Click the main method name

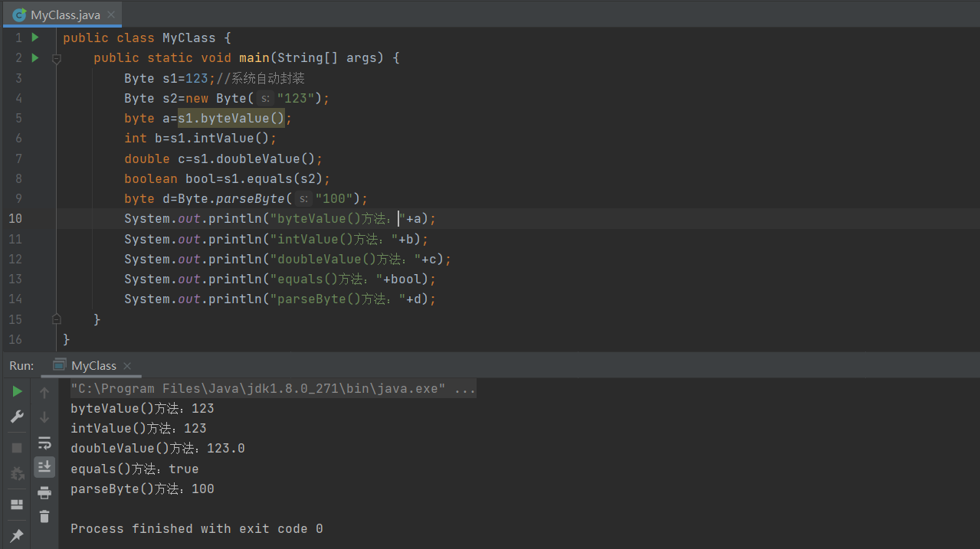coord(254,58)
